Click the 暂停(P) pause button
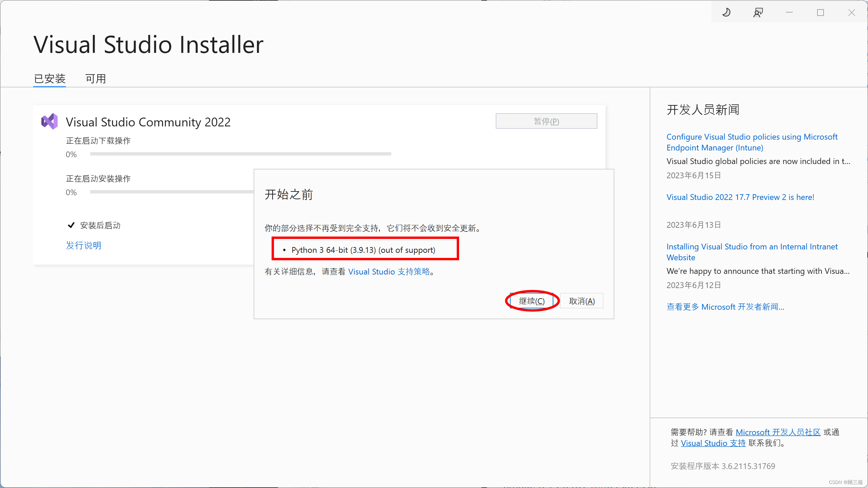The image size is (868, 488). 546,121
